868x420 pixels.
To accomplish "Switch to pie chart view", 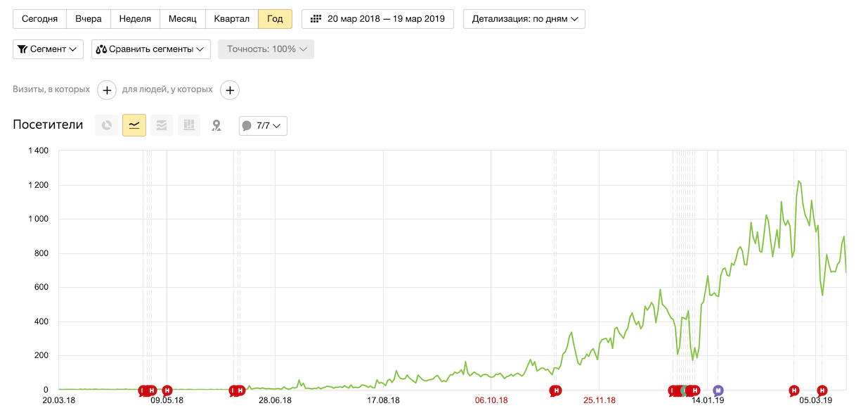I will 106,125.
